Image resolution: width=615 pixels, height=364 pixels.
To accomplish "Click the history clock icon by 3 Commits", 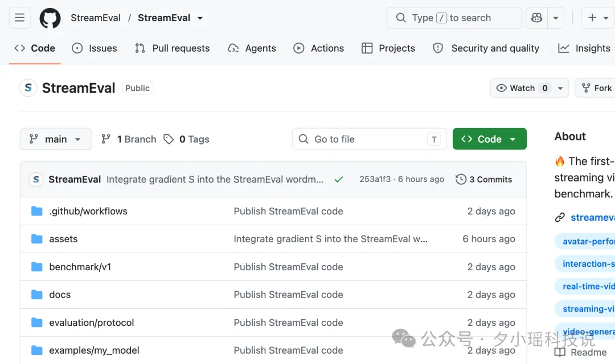I will (x=461, y=180).
